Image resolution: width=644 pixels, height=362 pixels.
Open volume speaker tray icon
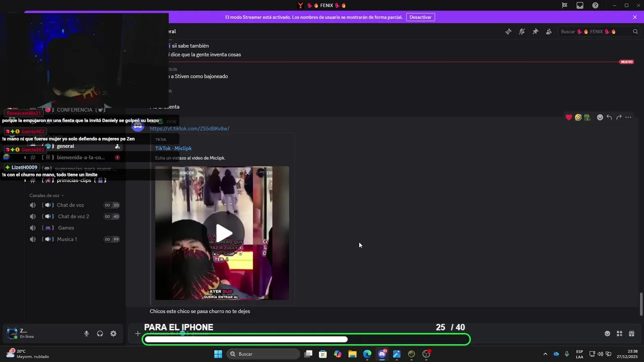600,354
